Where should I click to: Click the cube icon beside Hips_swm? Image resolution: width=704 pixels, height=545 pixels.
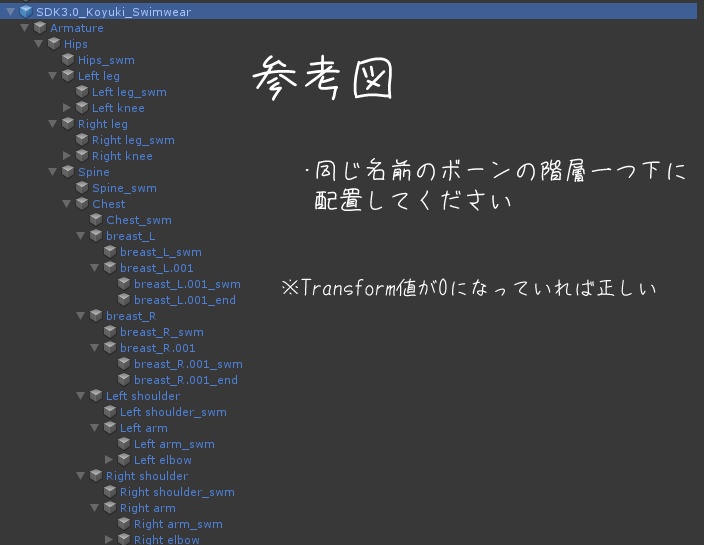click(x=68, y=60)
